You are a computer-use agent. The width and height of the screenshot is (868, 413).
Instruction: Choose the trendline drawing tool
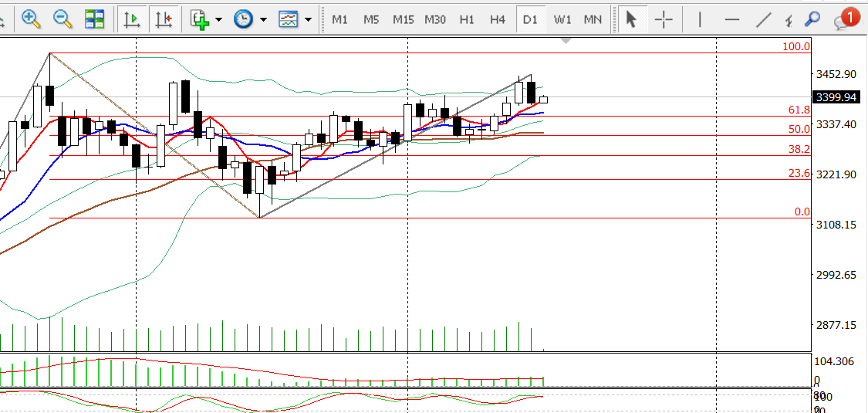764,20
